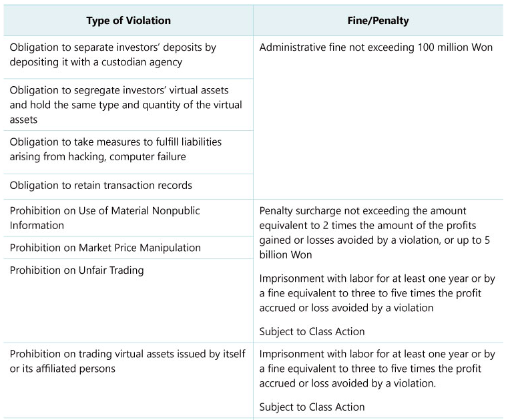Click the "Fine/Penalty" column header
The width and height of the screenshot is (518, 420).
[378, 21]
